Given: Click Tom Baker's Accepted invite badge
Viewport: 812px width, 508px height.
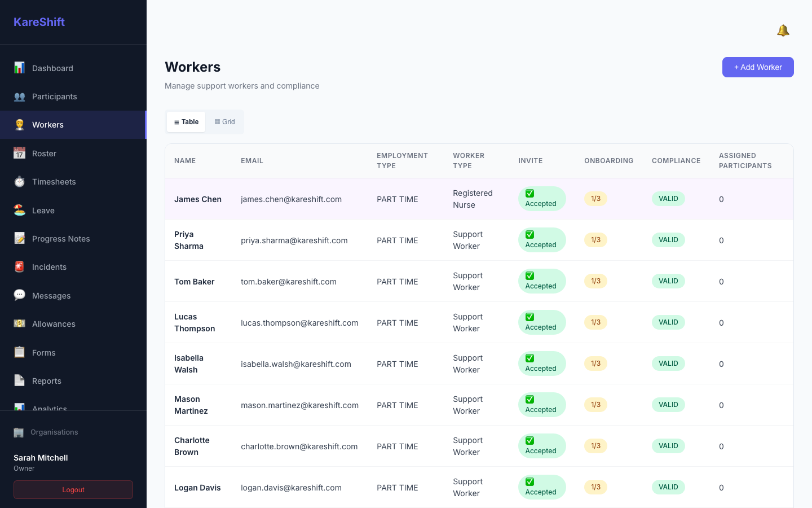Looking at the screenshot, I should pyautogui.click(x=542, y=281).
